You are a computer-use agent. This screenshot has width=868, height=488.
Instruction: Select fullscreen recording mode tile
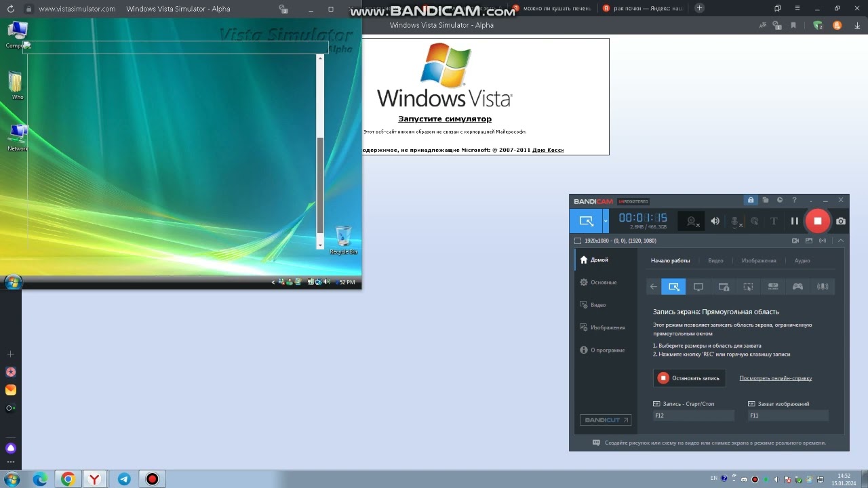point(698,287)
